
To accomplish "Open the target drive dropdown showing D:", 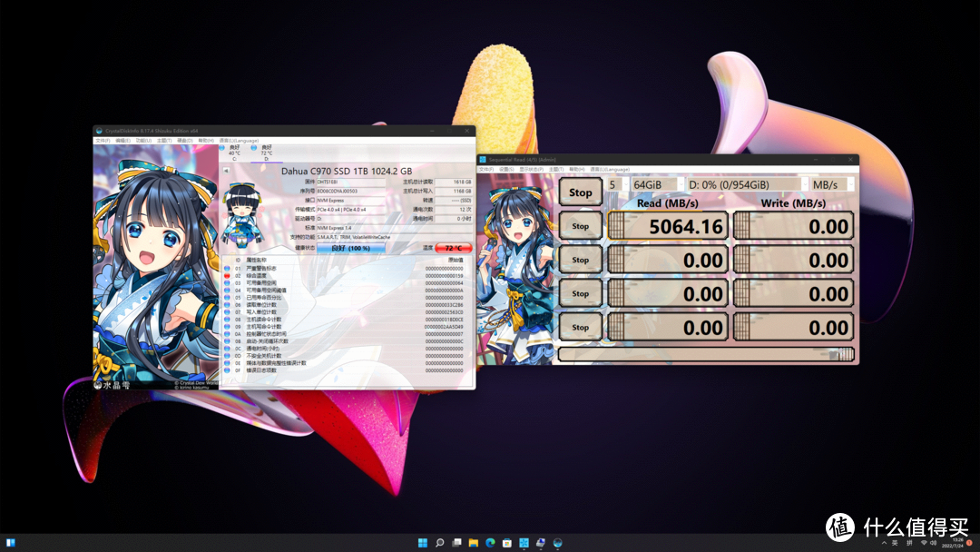I will (x=746, y=185).
